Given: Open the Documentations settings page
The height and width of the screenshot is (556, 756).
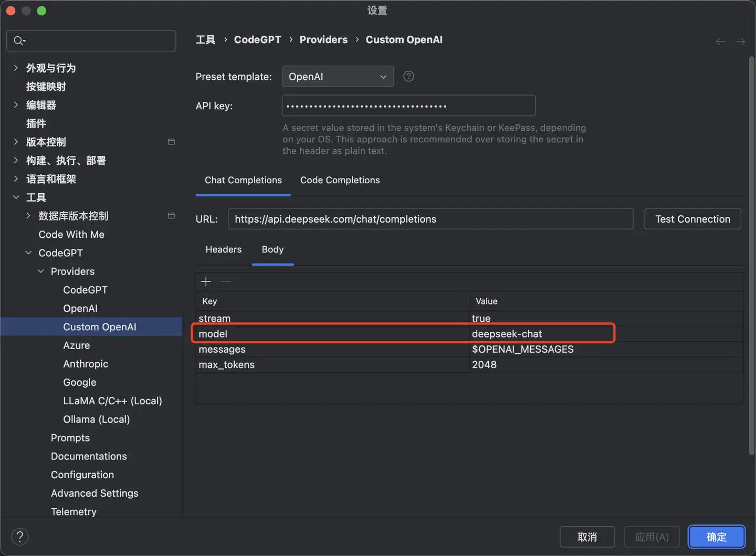Looking at the screenshot, I should (89, 456).
